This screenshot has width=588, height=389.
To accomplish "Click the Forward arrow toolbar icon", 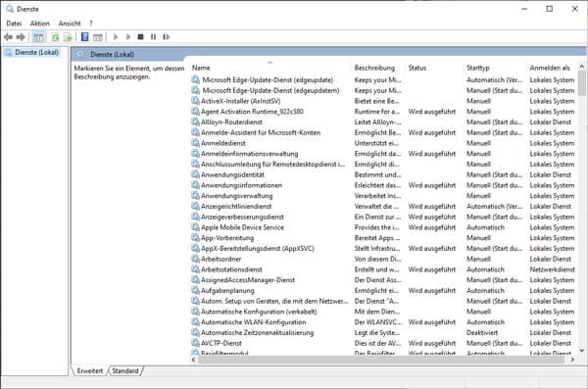I will [21, 37].
